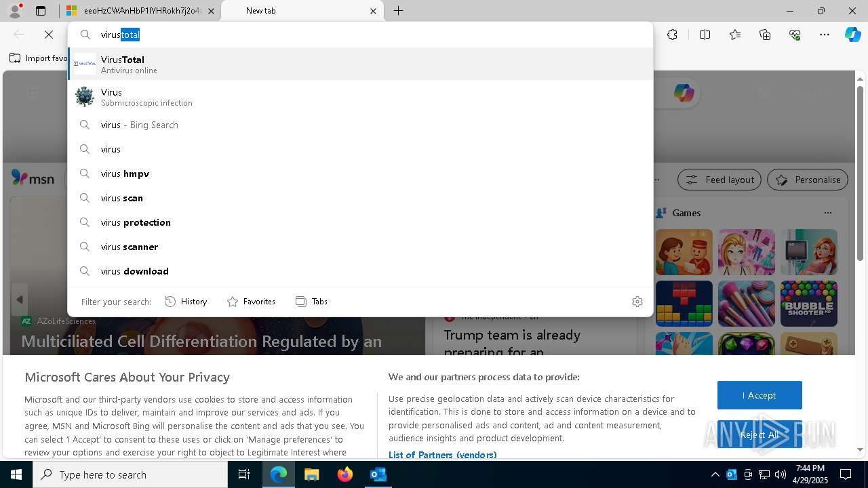Open Games card more options
The width and height of the screenshot is (868, 488).
827,213
